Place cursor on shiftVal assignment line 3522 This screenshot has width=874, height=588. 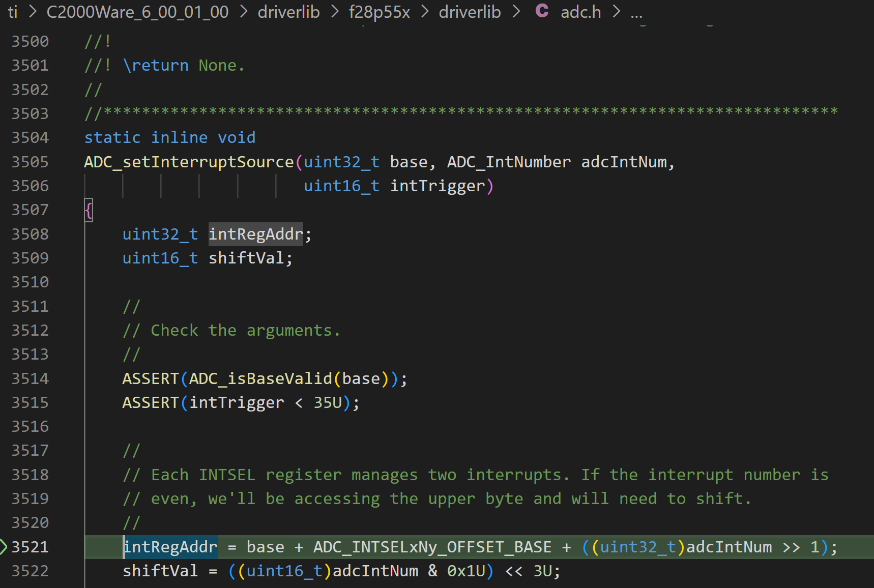(341, 571)
